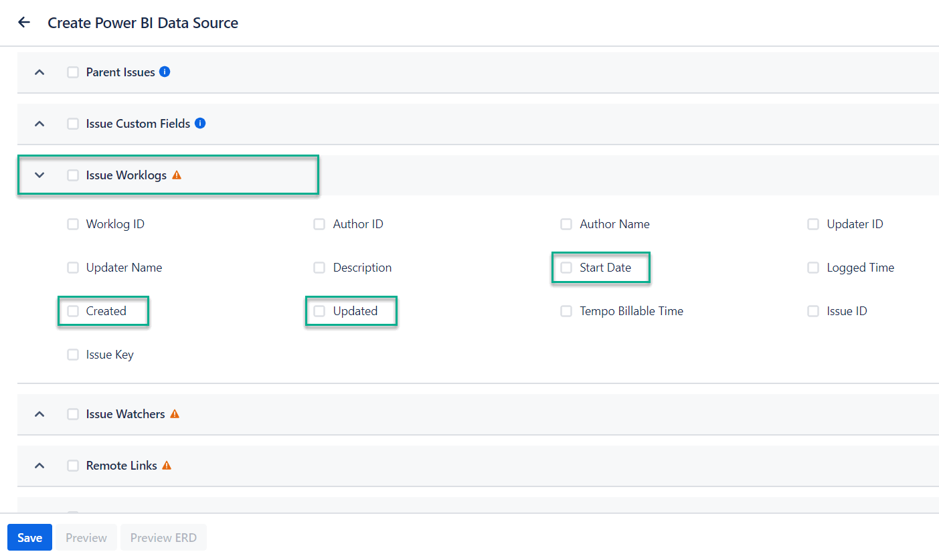The width and height of the screenshot is (939, 560).
Task: Tick the Updated field checkbox
Action: click(320, 311)
